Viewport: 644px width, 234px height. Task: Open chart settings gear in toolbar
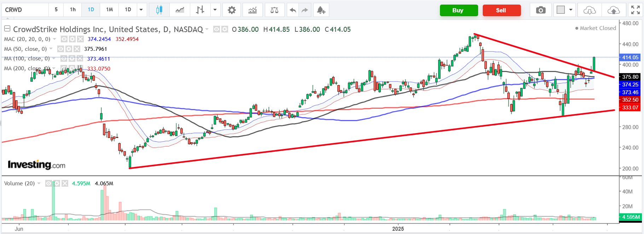click(232, 10)
